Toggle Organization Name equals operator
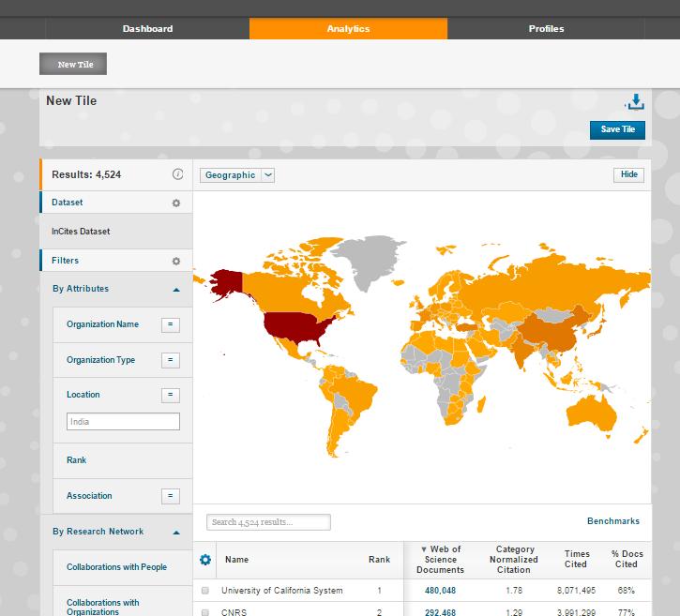This screenshot has height=616, width=680. pos(171,324)
